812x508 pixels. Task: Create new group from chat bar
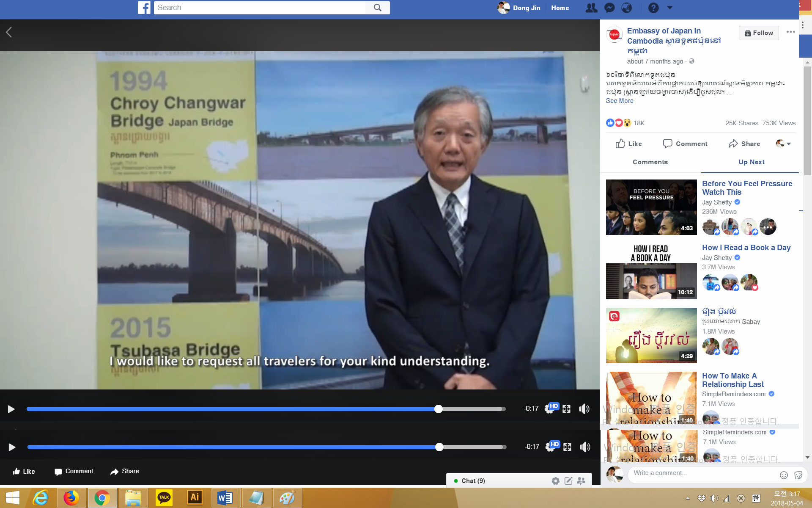[x=581, y=481]
